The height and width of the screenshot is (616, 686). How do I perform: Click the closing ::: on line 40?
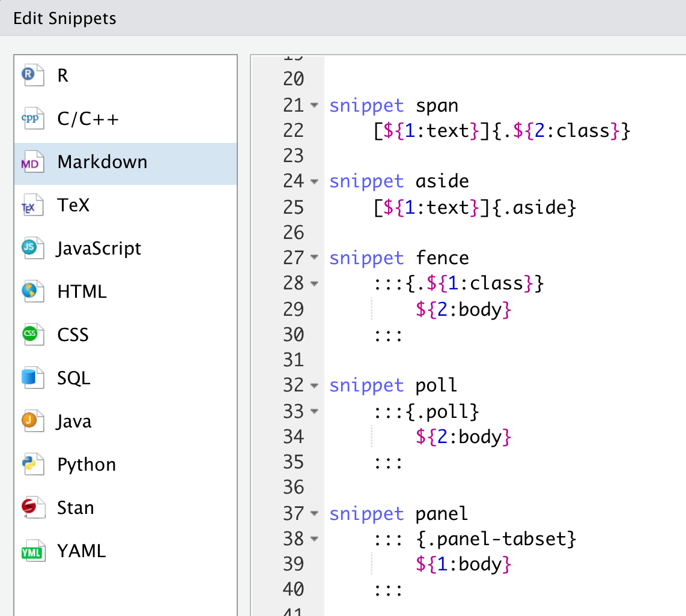pos(388,590)
